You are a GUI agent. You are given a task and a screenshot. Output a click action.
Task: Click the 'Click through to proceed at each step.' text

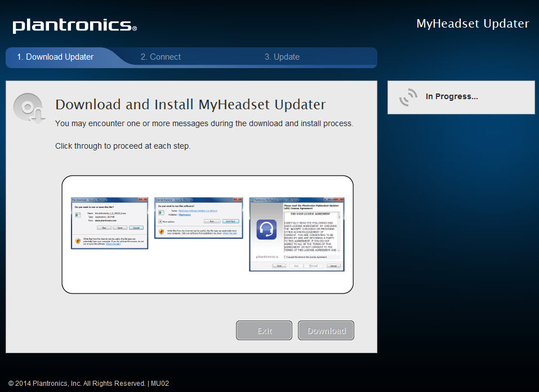click(x=123, y=146)
